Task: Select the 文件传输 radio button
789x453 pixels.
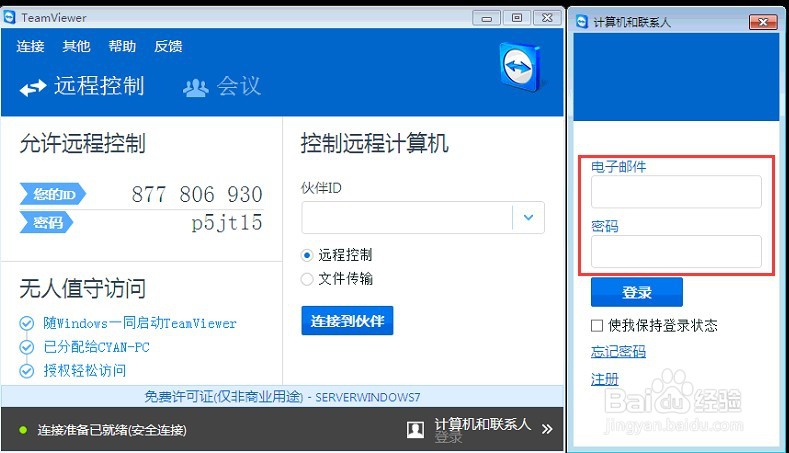Action: pyautogui.click(x=307, y=279)
